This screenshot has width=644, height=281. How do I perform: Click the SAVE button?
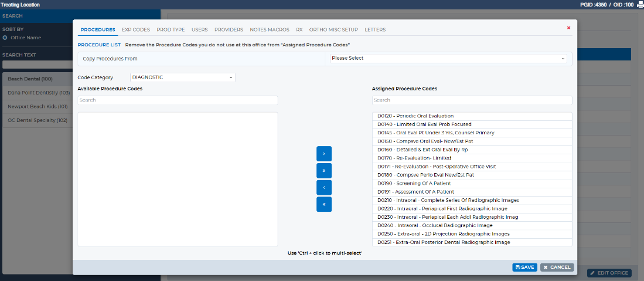click(x=524, y=267)
